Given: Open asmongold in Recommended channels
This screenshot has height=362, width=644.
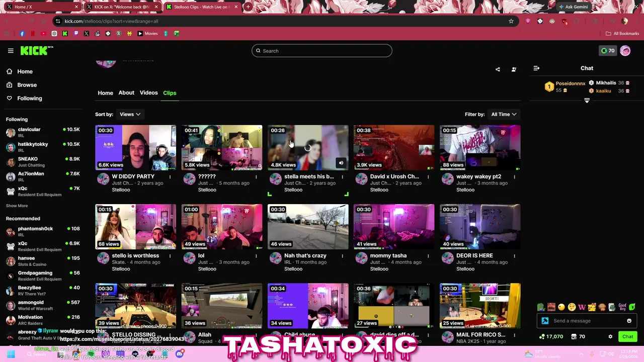Looking at the screenshot, I should [43, 305].
